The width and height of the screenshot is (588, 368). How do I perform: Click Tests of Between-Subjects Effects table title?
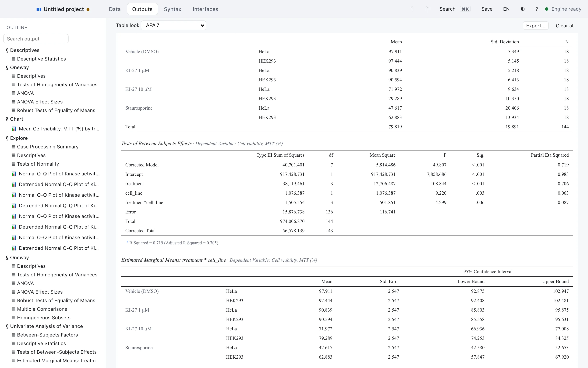pos(156,144)
